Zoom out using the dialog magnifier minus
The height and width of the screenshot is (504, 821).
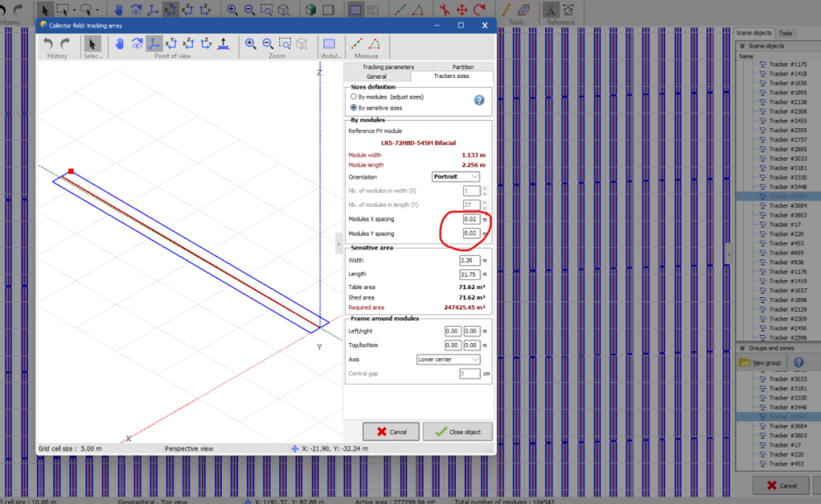[268, 44]
